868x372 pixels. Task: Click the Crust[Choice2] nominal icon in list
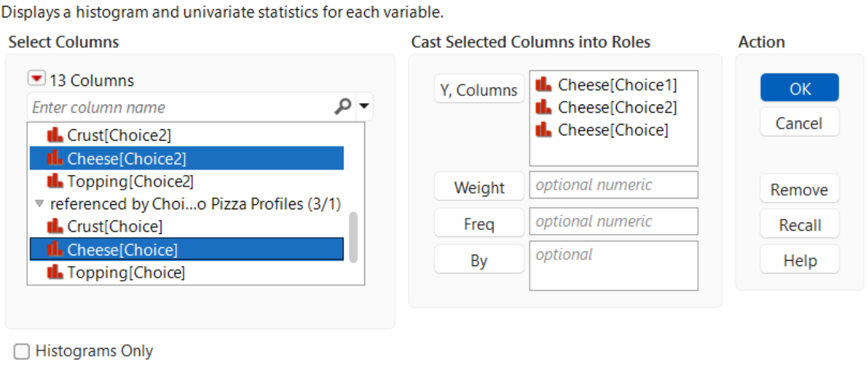(55, 135)
